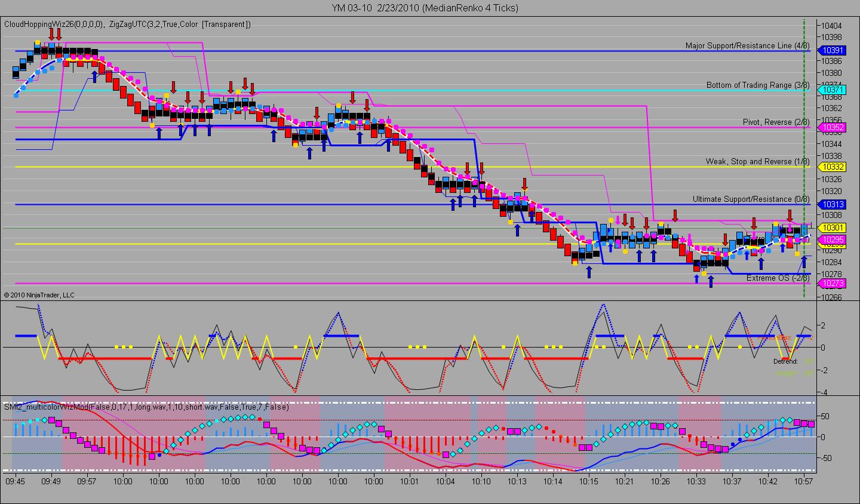Click the 10320 price axis value

[x=831, y=190]
